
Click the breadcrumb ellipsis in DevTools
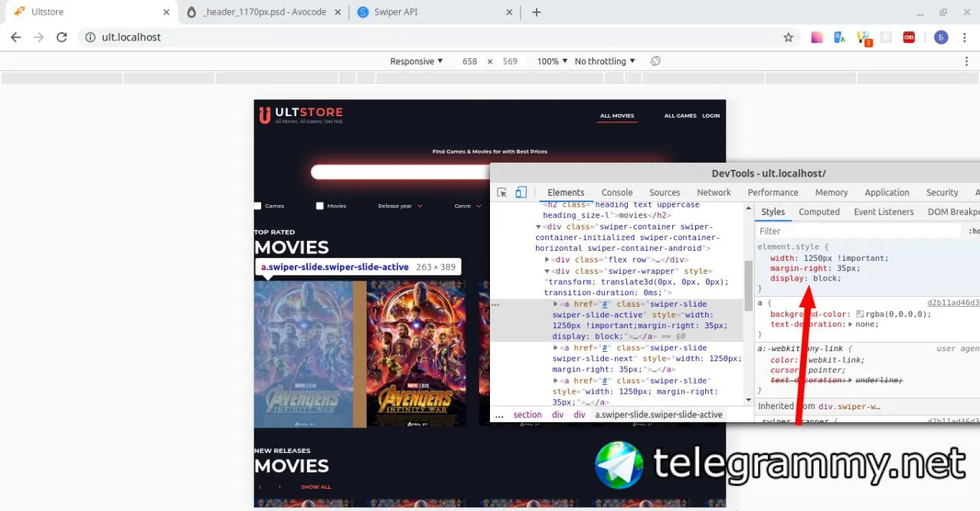499,415
